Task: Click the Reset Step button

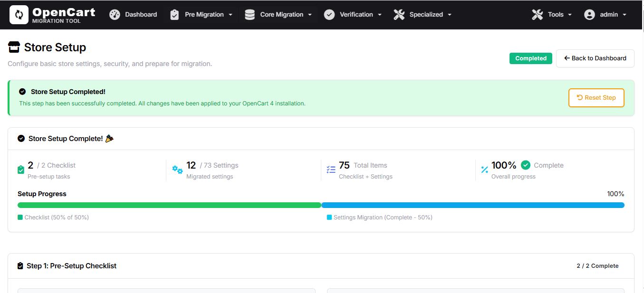Action: (x=596, y=98)
